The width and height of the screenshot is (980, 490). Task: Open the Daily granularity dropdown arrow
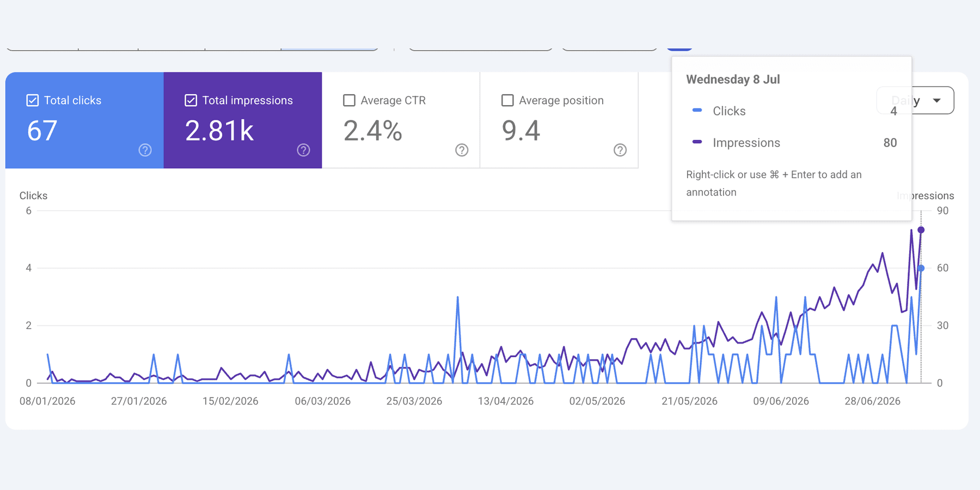click(x=937, y=101)
